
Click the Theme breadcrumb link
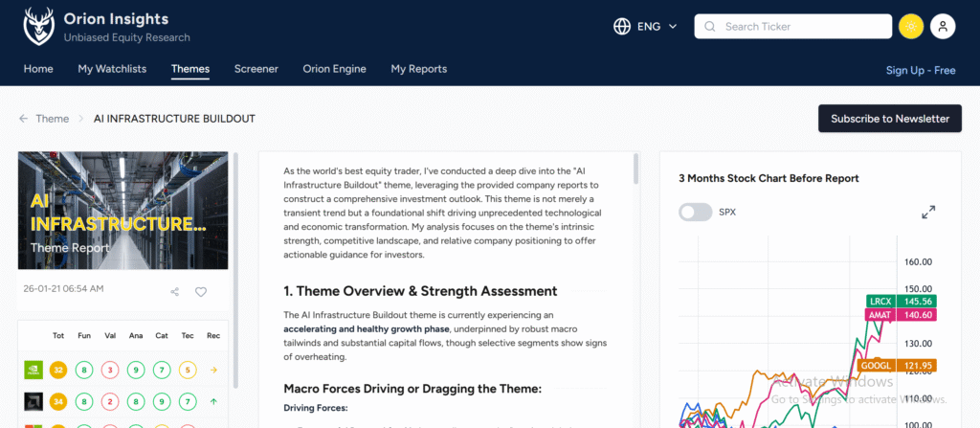(x=52, y=119)
